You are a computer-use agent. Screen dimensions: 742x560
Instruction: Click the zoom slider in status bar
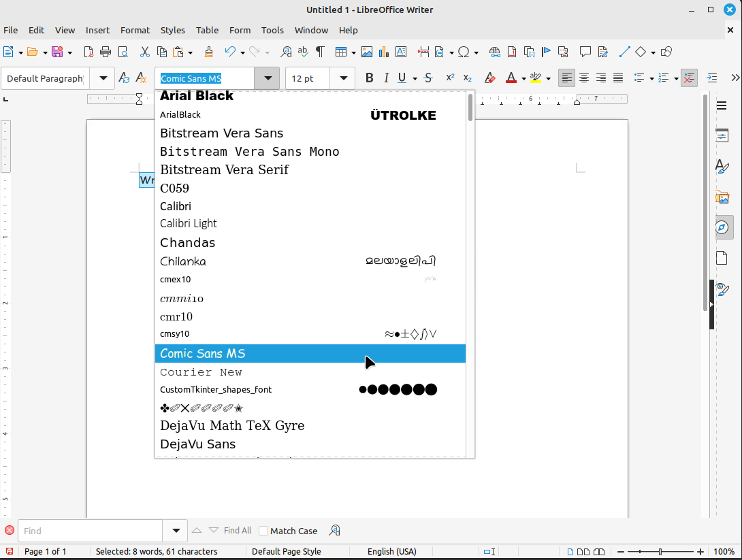(660, 551)
